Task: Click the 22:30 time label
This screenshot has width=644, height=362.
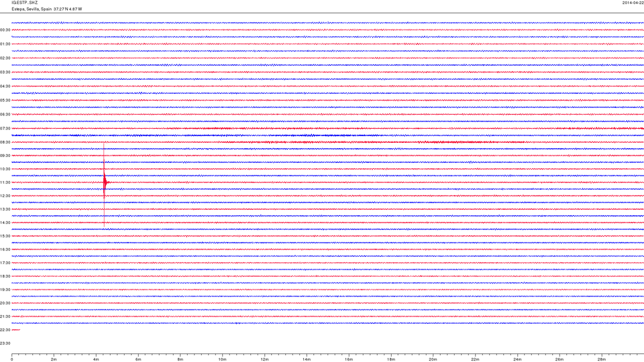Action: coord(5,330)
